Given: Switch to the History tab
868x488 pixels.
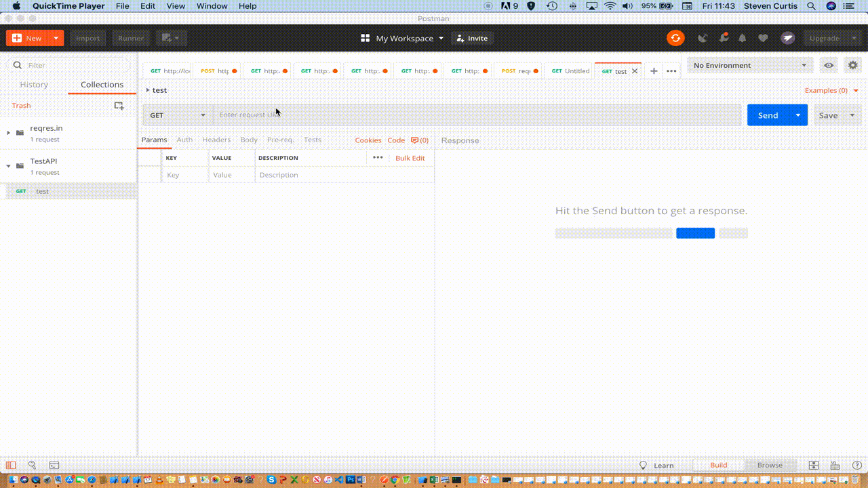Looking at the screenshot, I should (x=34, y=85).
